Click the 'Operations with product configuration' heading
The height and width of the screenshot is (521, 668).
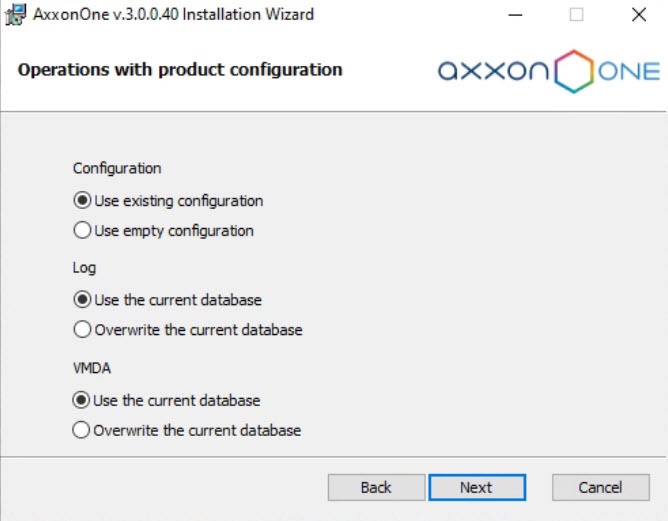click(180, 70)
